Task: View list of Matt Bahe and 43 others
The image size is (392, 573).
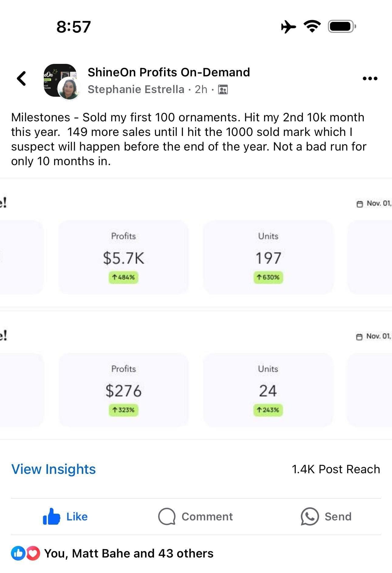Action: (129, 553)
